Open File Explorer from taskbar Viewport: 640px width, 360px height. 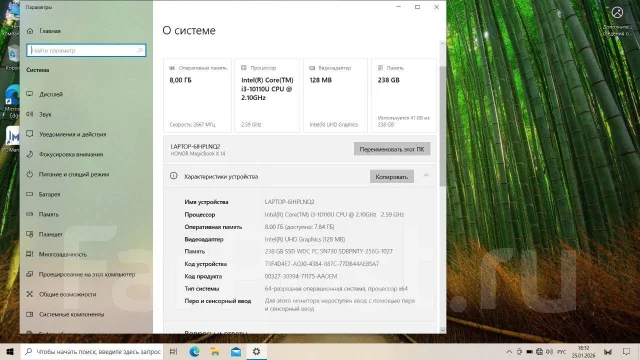pos(215,351)
